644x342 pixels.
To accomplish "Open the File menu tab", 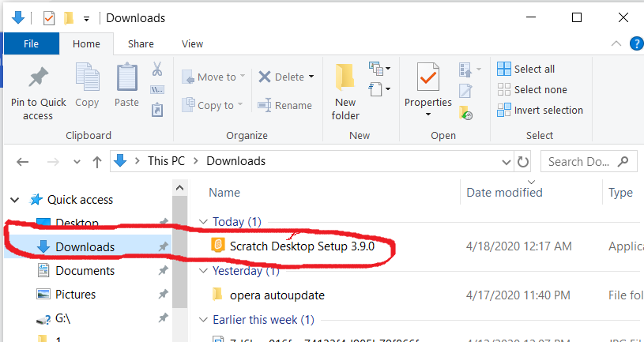I will (32, 44).
